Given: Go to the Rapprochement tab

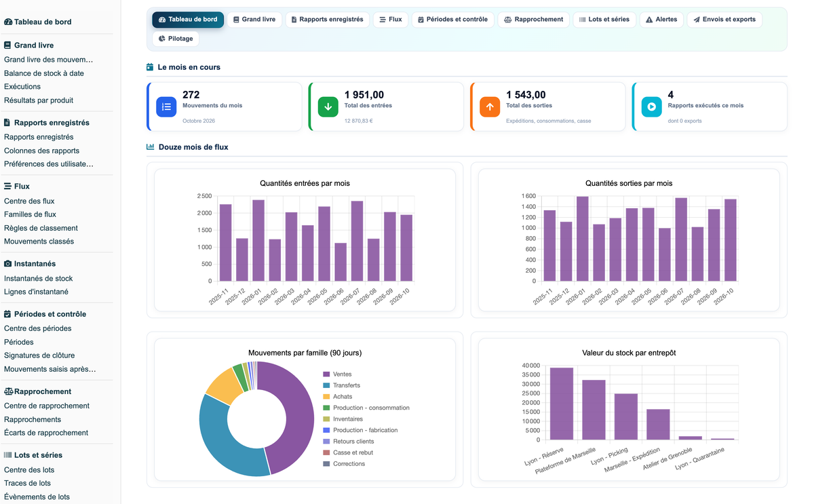Looking at the screenshot, I should tap(534, 20).
